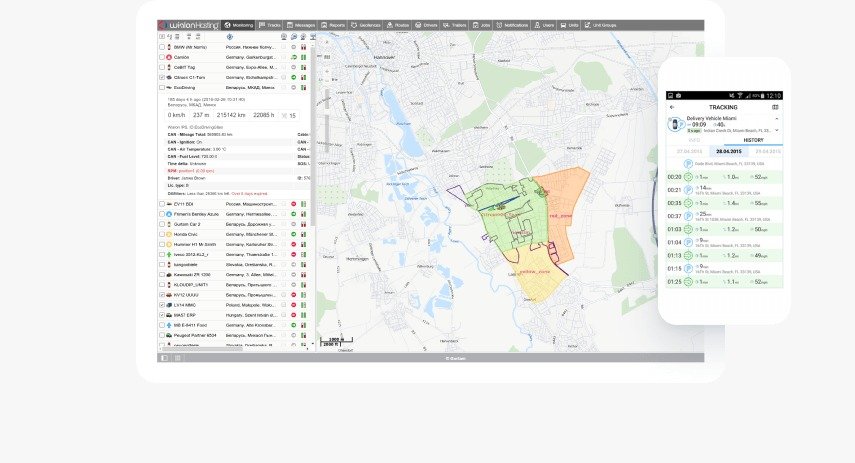The height and width of the screenshot is (463, 855).
Task: Switch to the Tracks tab
Action: tap(269, 24)
